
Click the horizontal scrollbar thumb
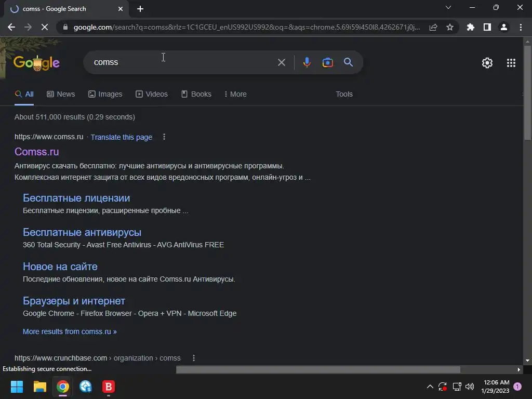coord(318,369)
